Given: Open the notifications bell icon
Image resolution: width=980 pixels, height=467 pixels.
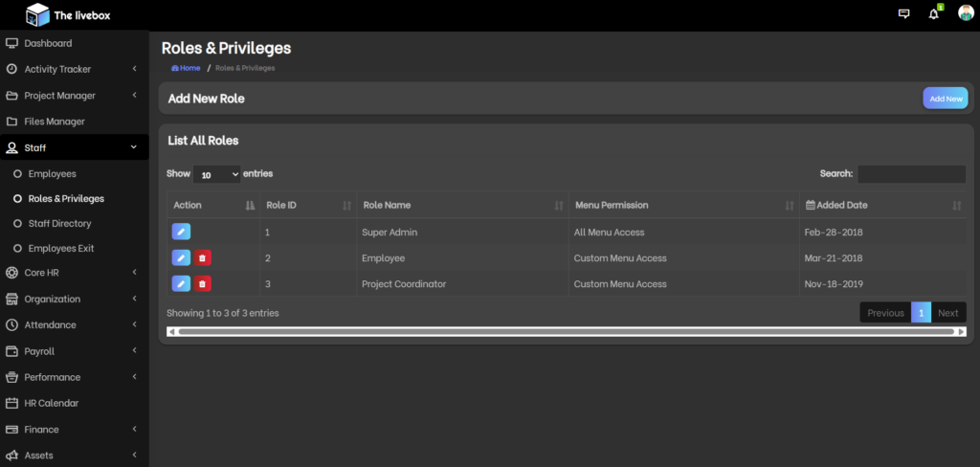Looking at the screenshot, I should pyautogui.click(x=934, y=13).
